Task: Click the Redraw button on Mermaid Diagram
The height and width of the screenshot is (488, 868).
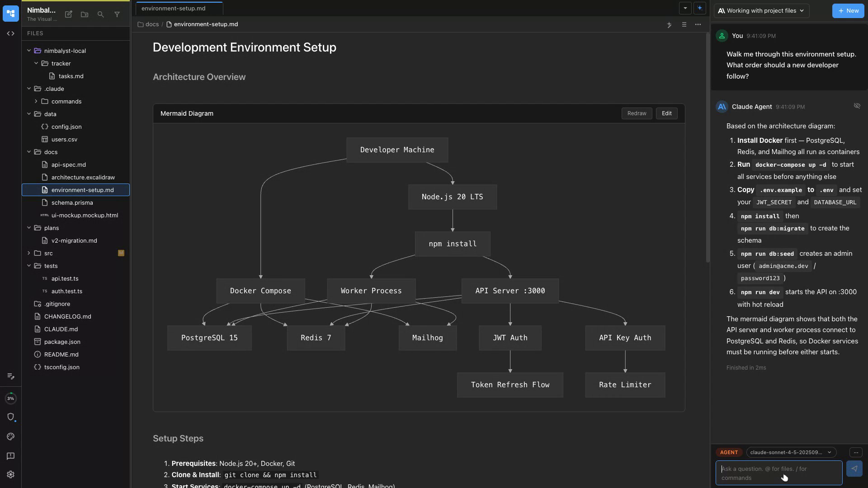Action: 637,113
